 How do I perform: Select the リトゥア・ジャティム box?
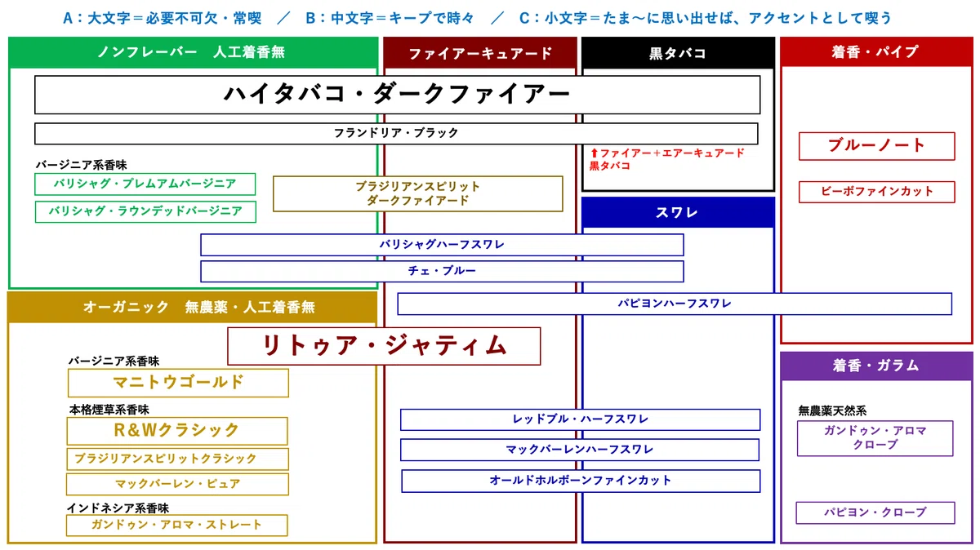(384, 346)
